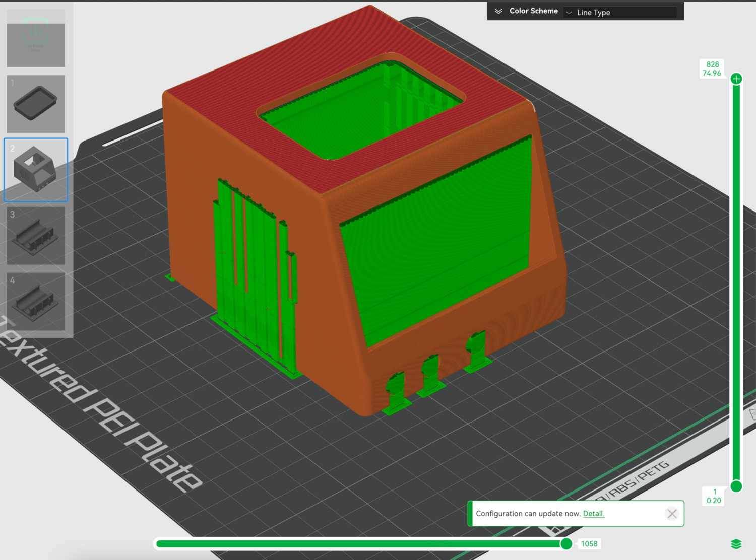Screen dimensions: 756x560
Task: Open the Detail link in the notification
Action: tap(593, 514)
